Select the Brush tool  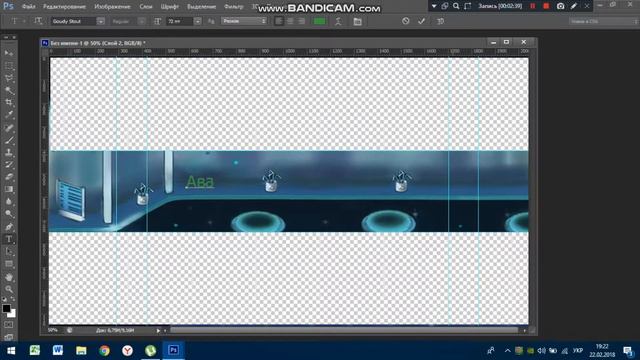point(9,140)
